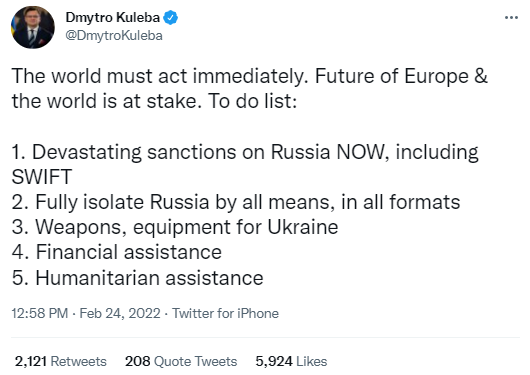
Task: Open the Twitter for iPhone source link
Action: [x=225, y=313]
